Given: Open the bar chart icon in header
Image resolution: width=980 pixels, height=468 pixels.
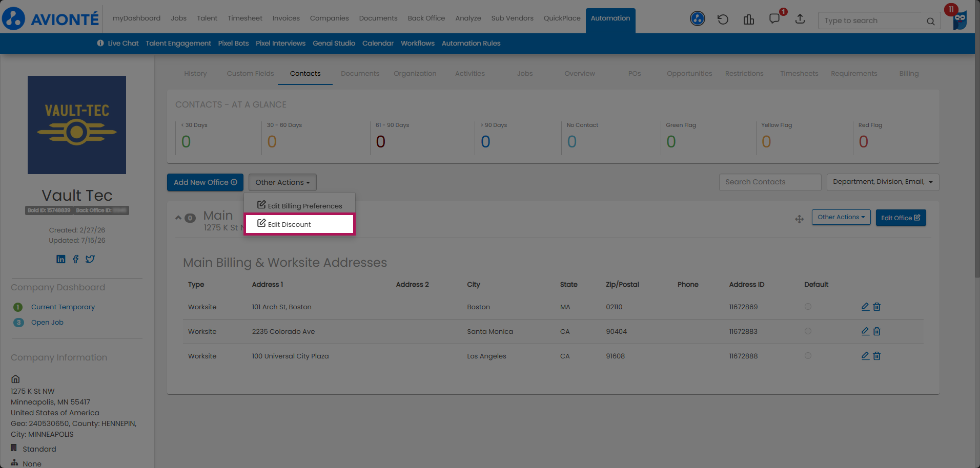Looking at the screenshot, I should pos(749,19).
